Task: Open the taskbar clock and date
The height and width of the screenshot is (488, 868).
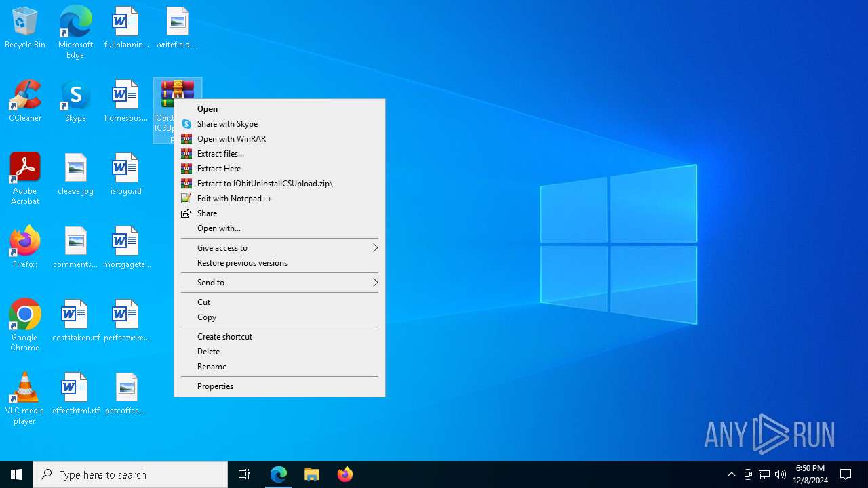Action: pyautogui.click(x=810, y=474)
